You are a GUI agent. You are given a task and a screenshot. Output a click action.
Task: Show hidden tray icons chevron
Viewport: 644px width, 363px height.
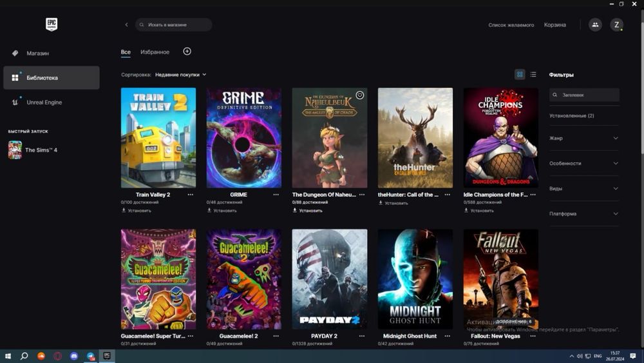571,356
